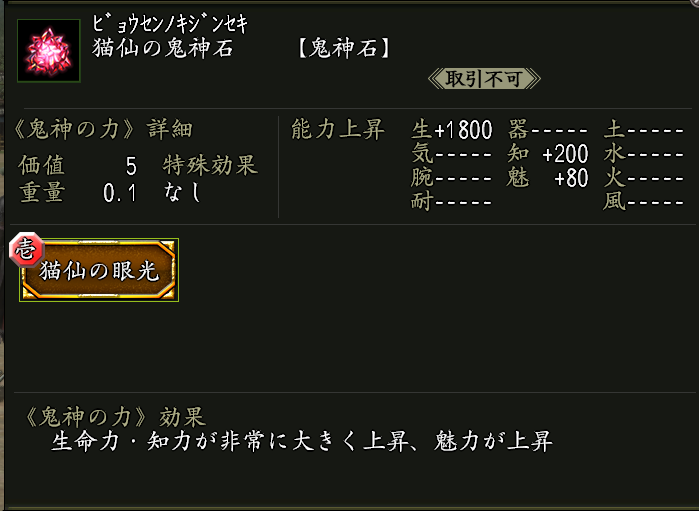
Task: Click the red demon stone item icon
Action: tap(44, 52)
